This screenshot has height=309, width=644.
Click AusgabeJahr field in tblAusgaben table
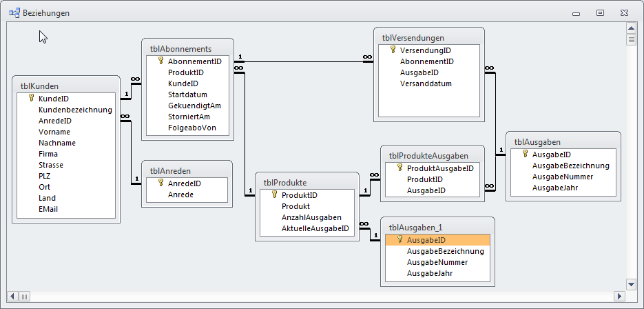point(555,188)
